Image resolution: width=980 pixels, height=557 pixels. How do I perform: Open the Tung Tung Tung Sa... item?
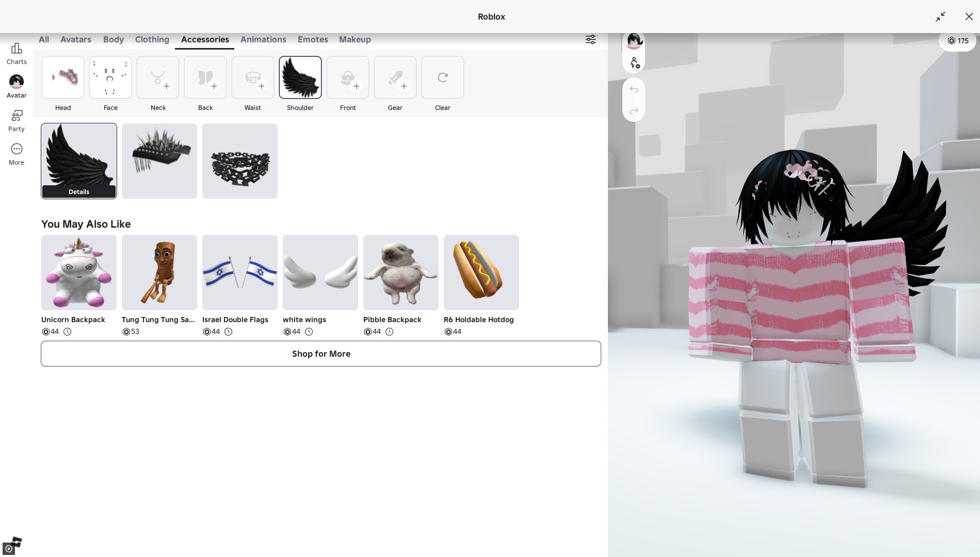[x=159, y=273]
